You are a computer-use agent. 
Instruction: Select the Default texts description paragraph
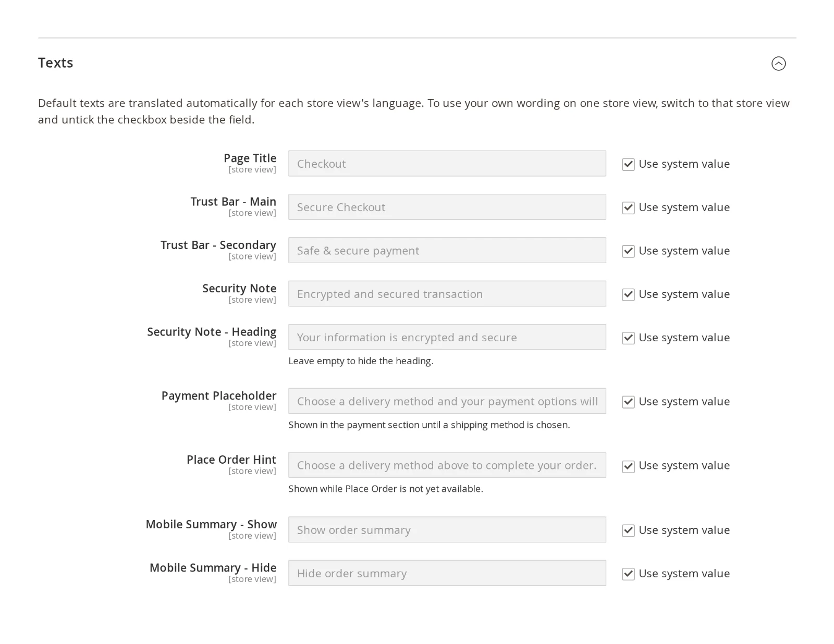click(414, 111)
